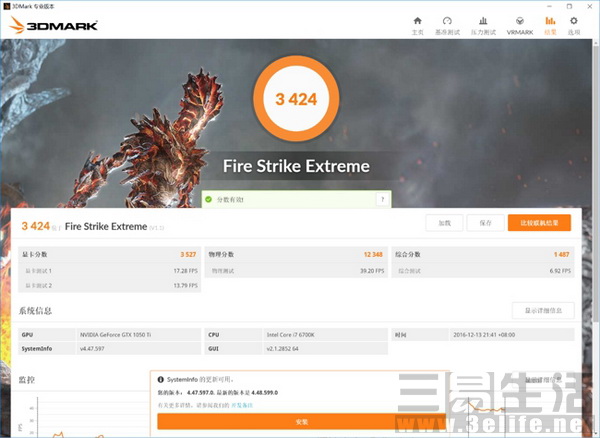Select combined test value 6.92 FPS

click(x=560, y=271)
